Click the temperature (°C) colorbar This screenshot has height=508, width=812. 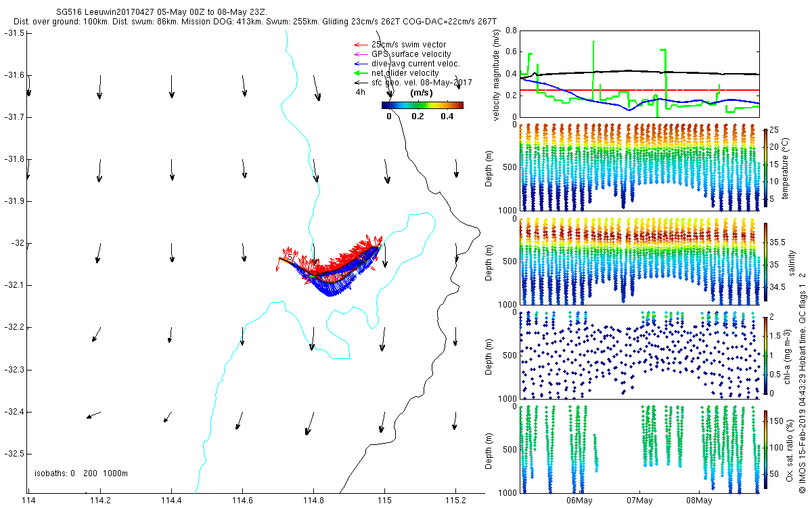tap(765, 167)
